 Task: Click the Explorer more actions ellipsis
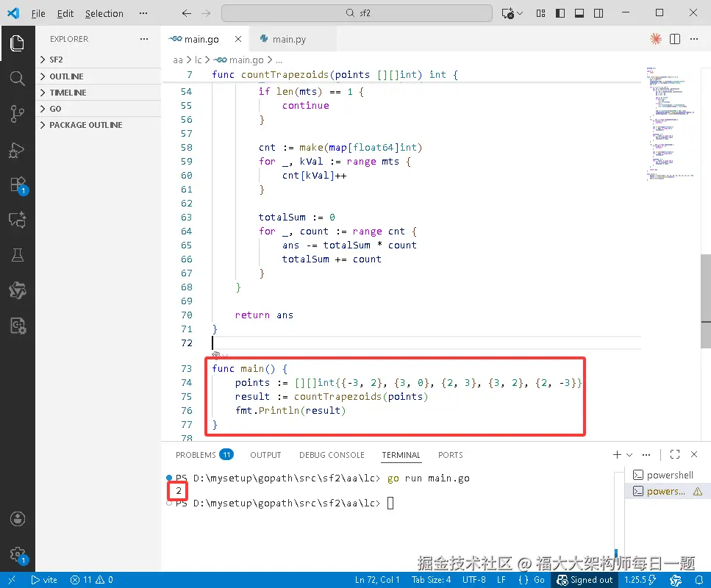tap(144, 39)
